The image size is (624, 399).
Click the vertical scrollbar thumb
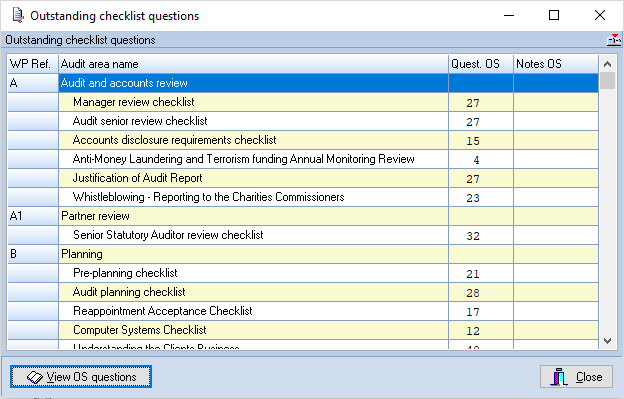click(x=607, y=81)
